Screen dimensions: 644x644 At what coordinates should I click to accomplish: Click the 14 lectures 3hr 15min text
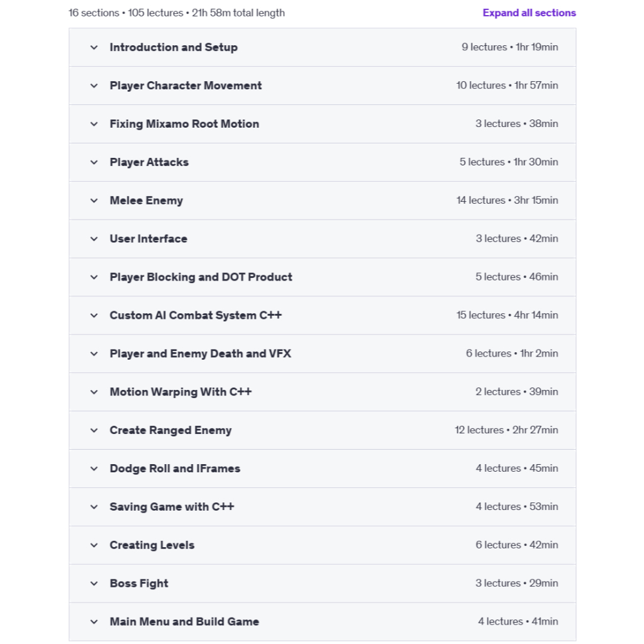pyautogui.click(x=507, y=200)
